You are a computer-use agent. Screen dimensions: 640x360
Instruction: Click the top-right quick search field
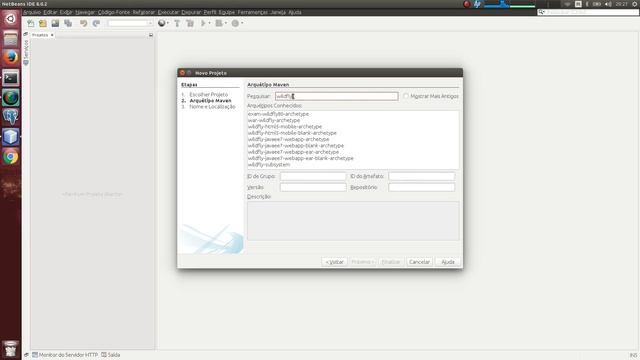(588, 12)
